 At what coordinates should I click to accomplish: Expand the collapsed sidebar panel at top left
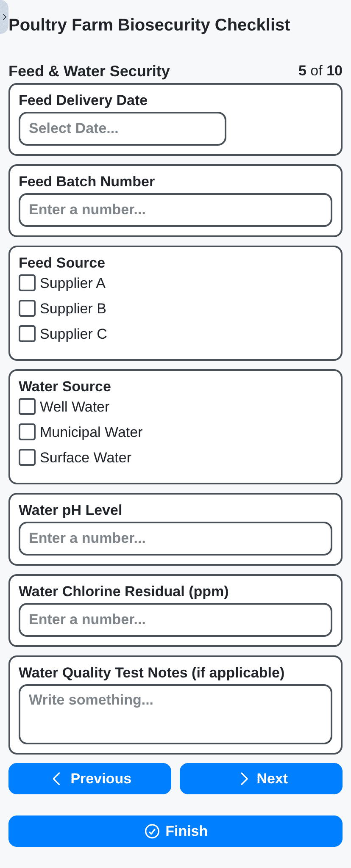click(4, 17)
